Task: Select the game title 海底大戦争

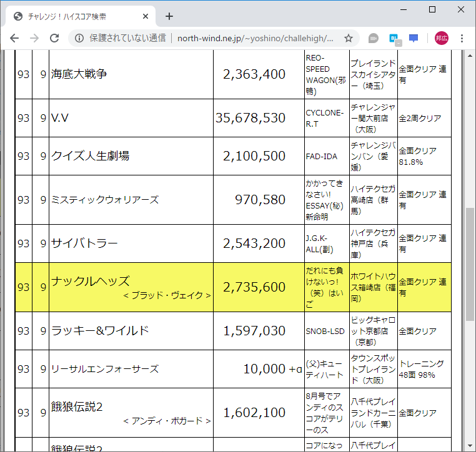Action: coord(79,74)
